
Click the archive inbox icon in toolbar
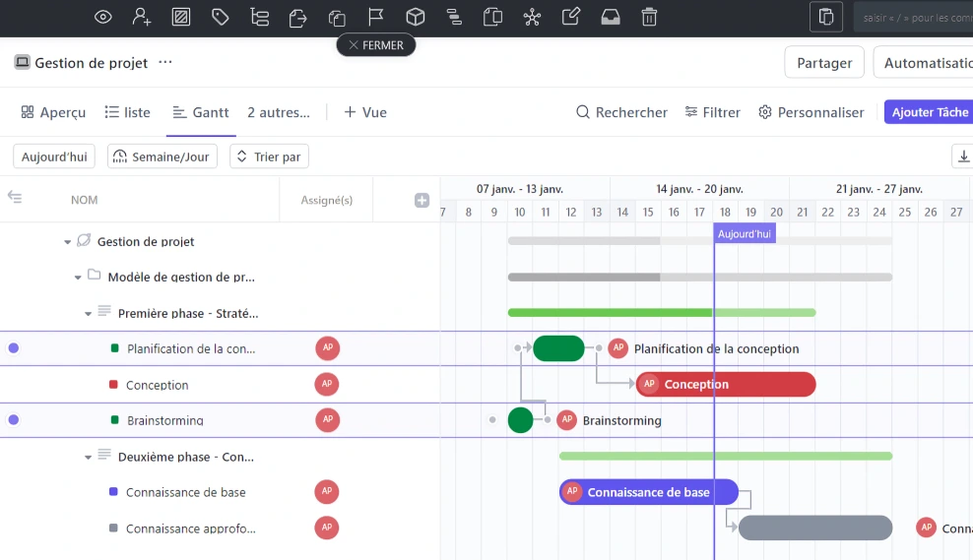(x=611, y=18)
